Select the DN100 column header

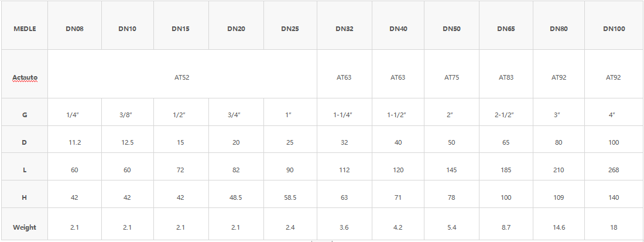(614, 29)
